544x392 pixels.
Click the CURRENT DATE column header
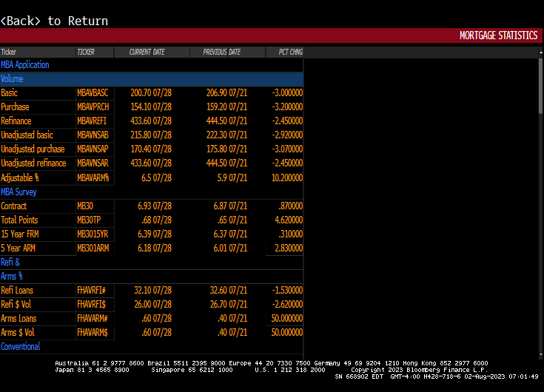pos(147,52)
